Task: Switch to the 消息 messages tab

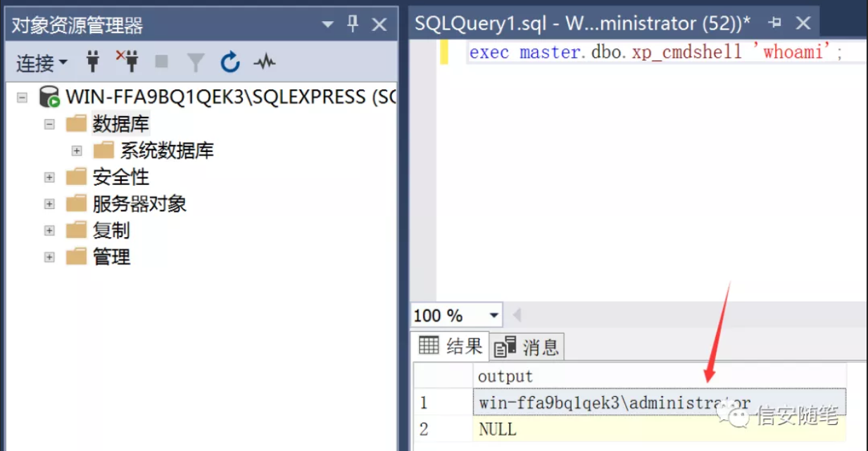Action: (x=526, y=347)
